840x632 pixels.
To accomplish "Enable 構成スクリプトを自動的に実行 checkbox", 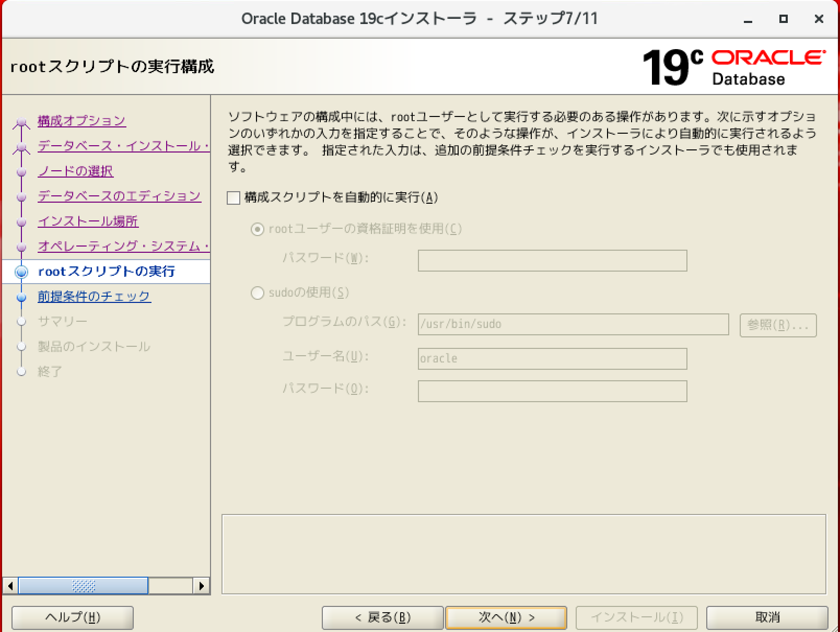I will pos(234,198).
